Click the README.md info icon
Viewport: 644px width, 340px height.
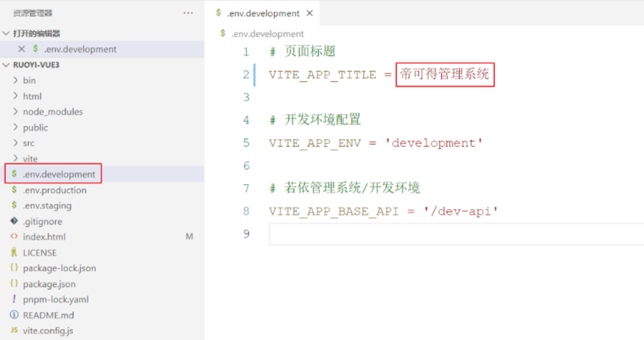(x=14, y=315)
